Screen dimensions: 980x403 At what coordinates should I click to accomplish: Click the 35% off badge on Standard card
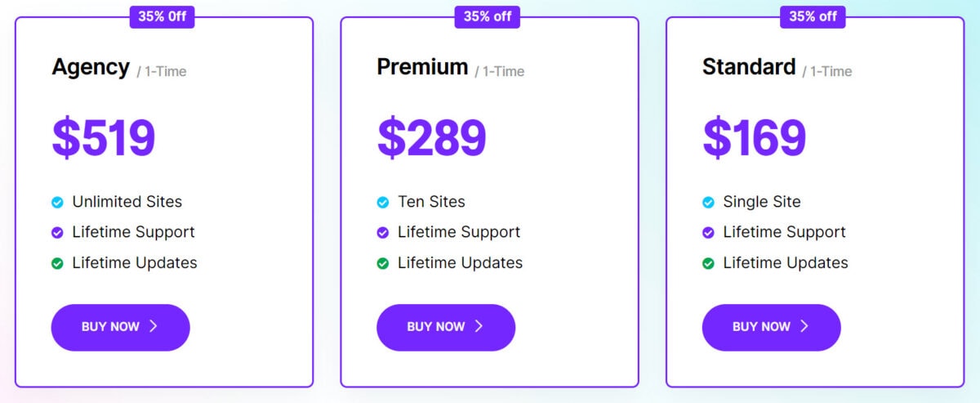813,16
